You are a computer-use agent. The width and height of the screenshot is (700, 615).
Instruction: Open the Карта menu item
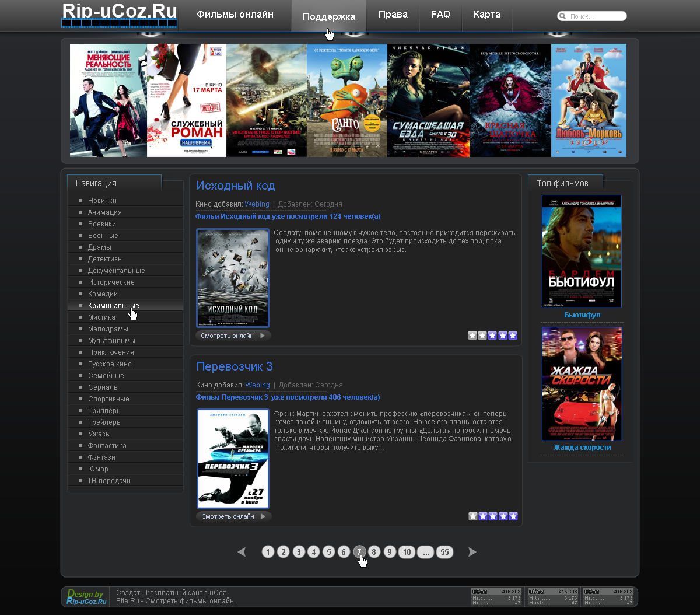(487, 15)
